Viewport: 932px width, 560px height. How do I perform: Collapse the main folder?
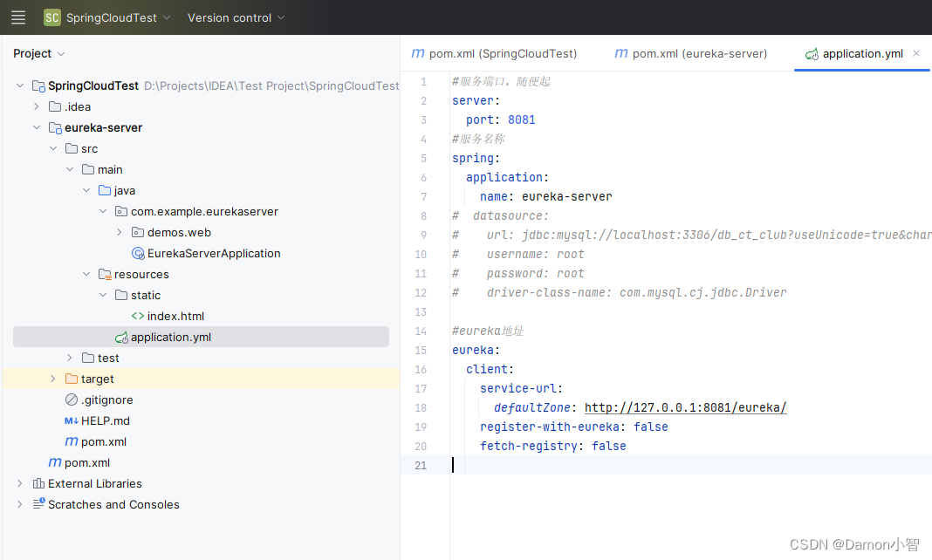(70, 169)
